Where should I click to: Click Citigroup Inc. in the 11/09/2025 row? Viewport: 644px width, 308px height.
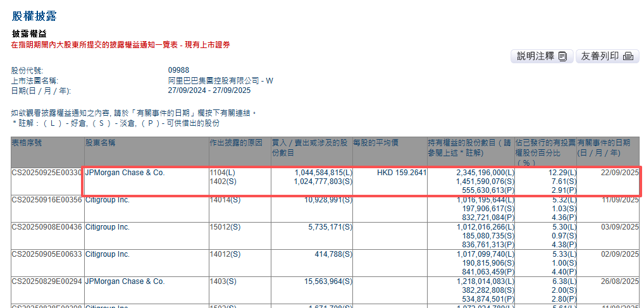pos(108,200)
